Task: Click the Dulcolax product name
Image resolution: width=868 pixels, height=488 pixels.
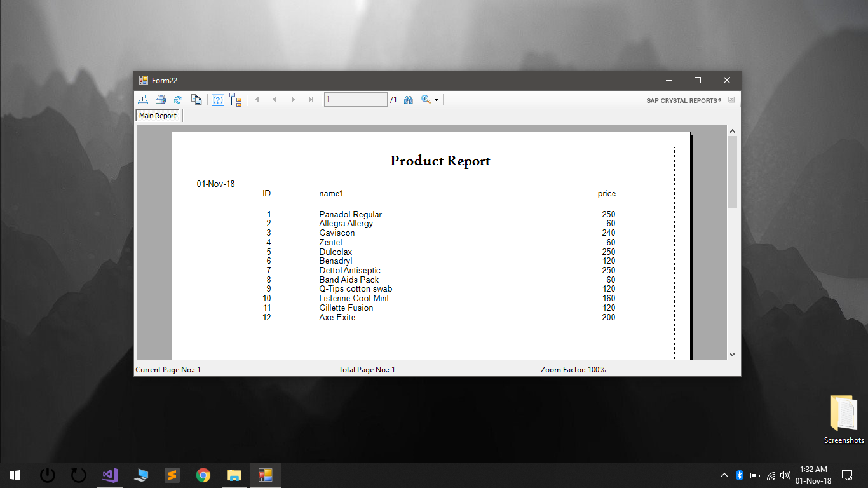Action: click(336, 252)
